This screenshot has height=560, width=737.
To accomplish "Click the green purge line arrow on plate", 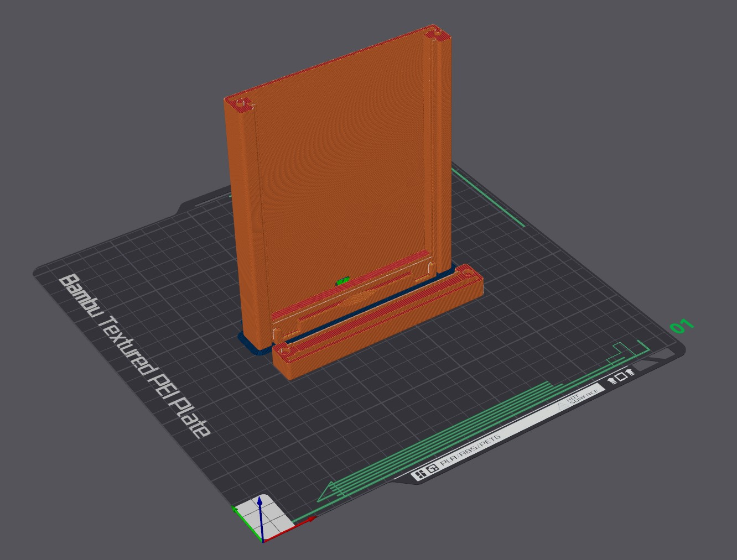I will click(331, 491).
